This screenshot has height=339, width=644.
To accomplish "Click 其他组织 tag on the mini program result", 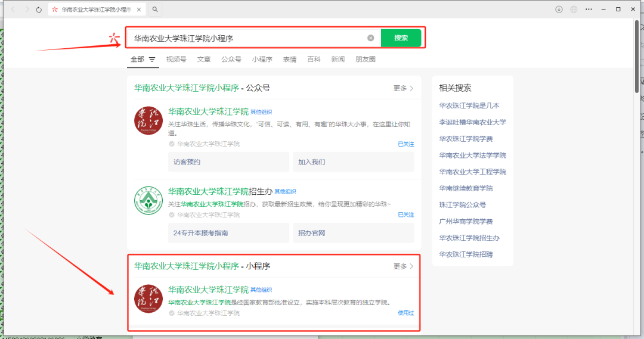I will (261, 290).
